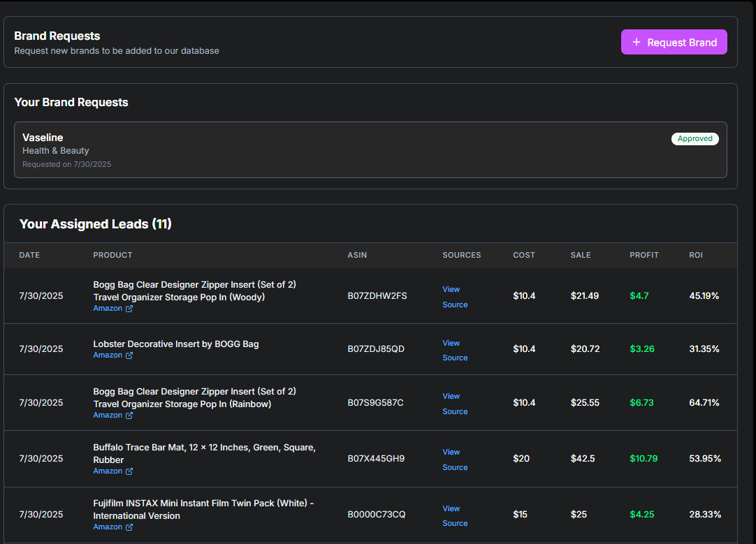This screenshot has height=544, width=756.
Task: View source for ASIN B07ZDJ85QD
Action: [454, 350]
